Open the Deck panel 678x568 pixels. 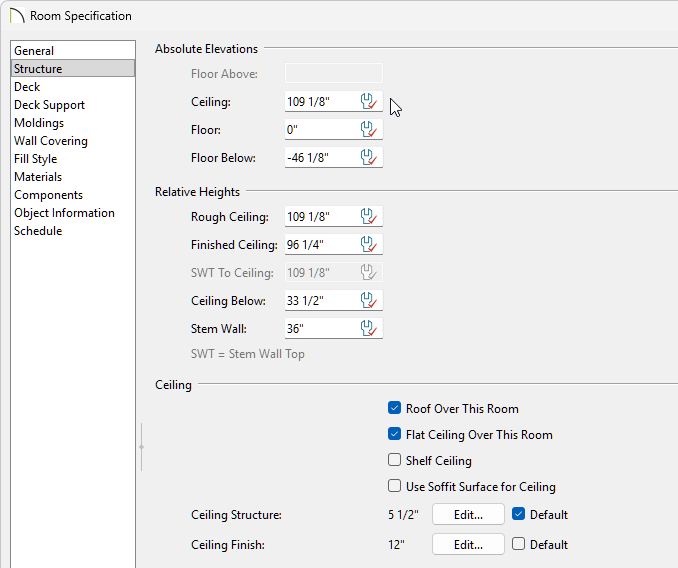[x=73, y=87]
